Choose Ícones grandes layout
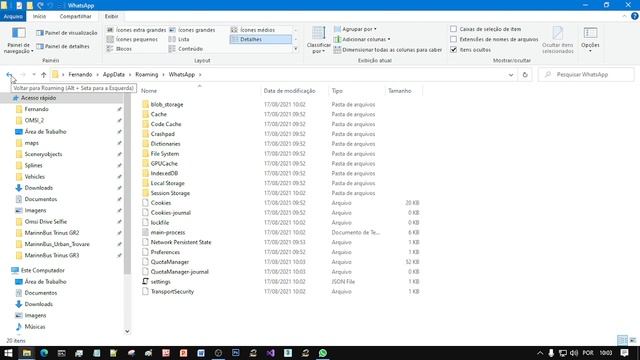This screenshot has width=640, height=360. pos(192,30)
